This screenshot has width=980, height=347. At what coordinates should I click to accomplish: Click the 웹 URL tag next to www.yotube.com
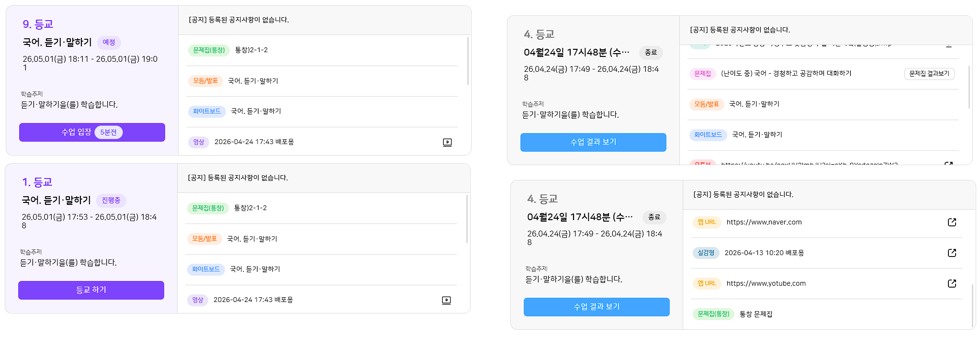point(707,283)
